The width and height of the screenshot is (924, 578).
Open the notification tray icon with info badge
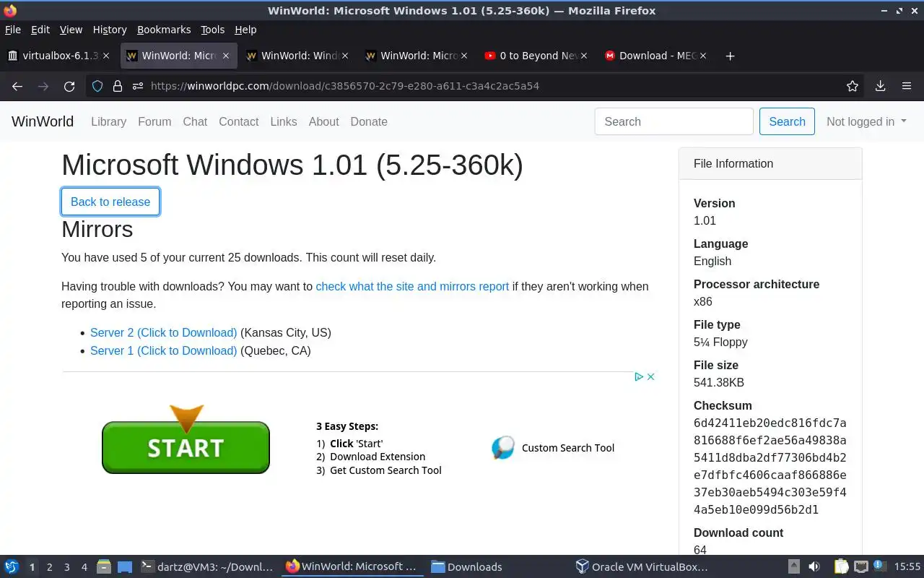(x=881, y=566)
